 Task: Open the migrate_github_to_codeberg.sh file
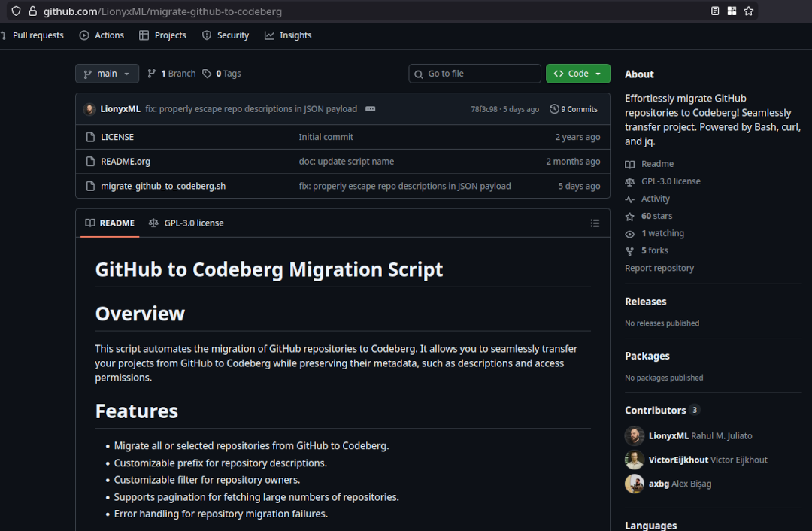click(x=163, y=186)
